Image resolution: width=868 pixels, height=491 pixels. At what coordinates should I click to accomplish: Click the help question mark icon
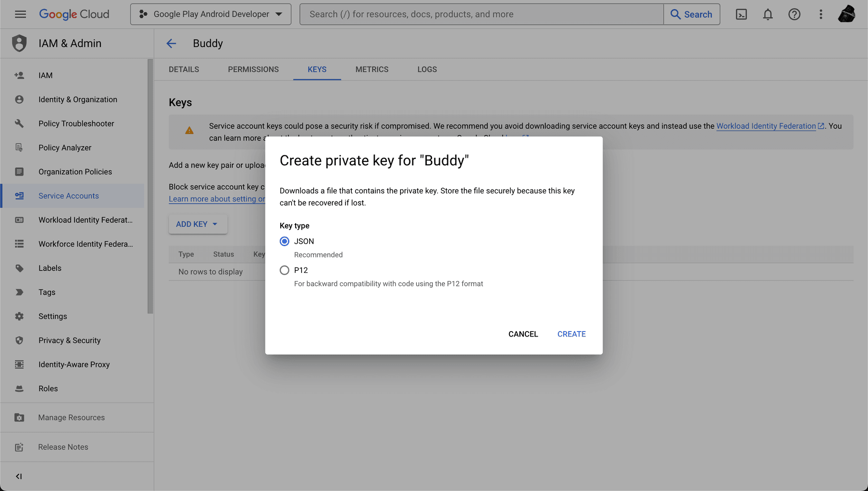point(794,14)
